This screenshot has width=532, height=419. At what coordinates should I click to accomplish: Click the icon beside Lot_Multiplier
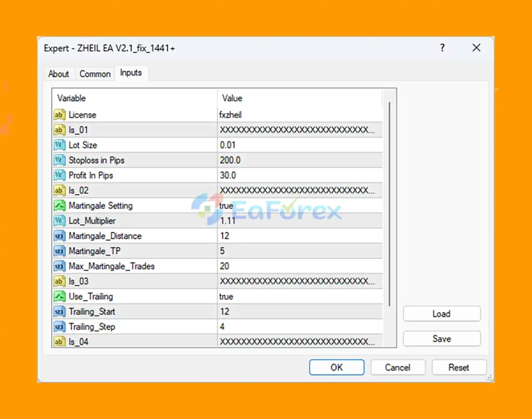(x=59, y=221)
